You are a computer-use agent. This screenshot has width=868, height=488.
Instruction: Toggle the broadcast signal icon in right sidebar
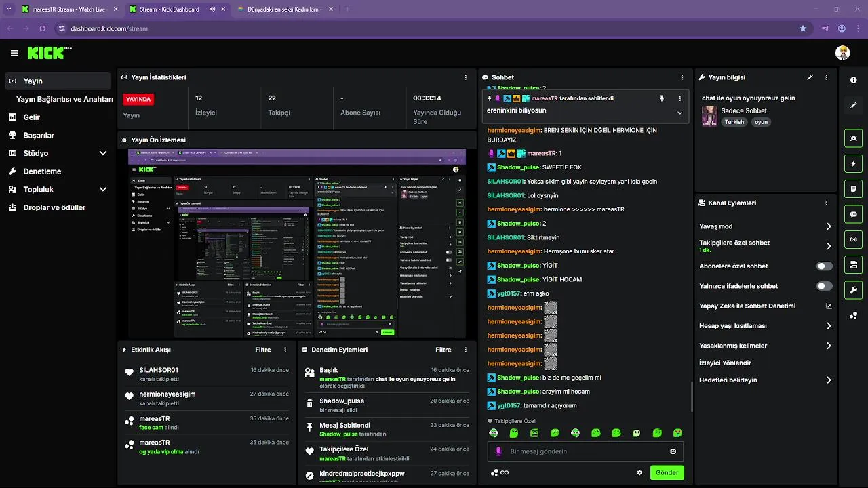coord(853,239)
